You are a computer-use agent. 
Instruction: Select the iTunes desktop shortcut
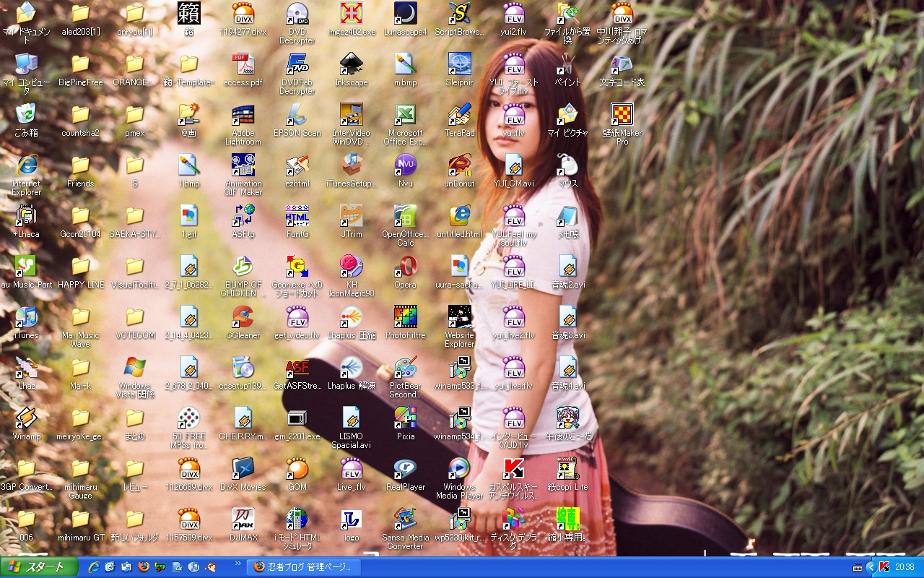coord(26,318)
